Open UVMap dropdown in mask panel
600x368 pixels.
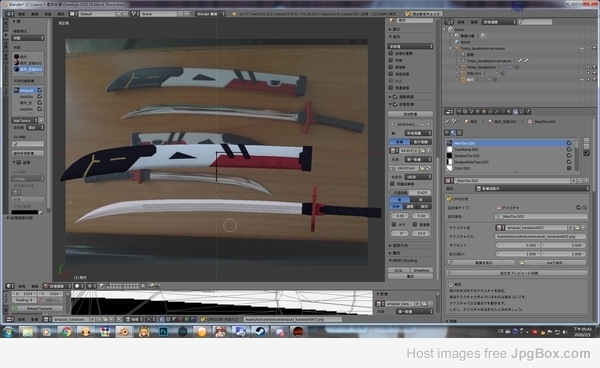(x=28, y=179)
